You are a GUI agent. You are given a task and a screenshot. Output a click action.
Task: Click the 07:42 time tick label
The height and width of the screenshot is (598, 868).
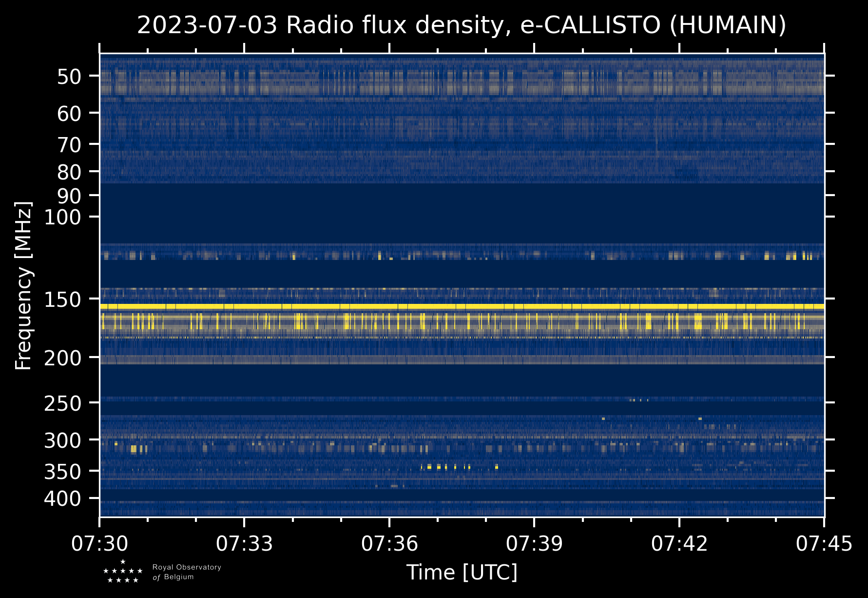[x=679, y=543]
